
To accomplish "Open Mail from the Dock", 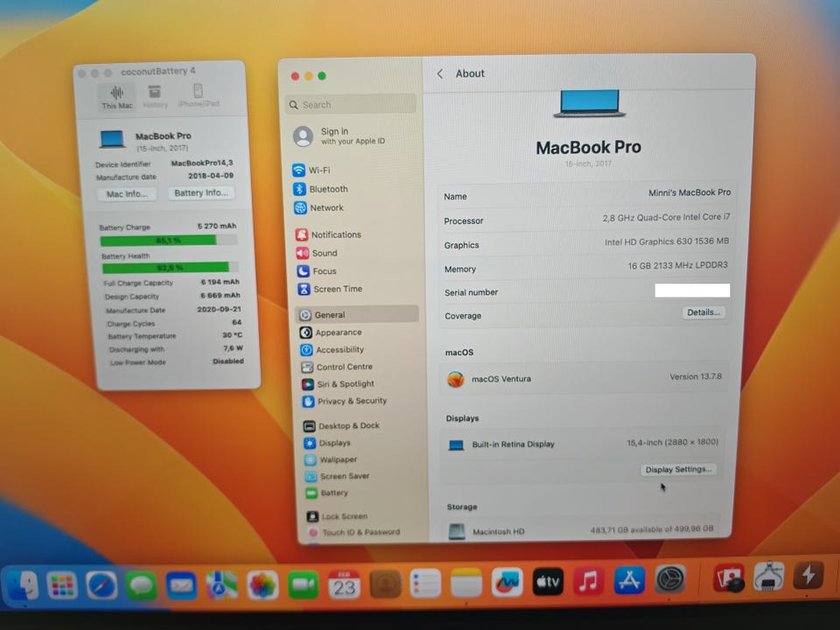I will click(x=181, y=585).
